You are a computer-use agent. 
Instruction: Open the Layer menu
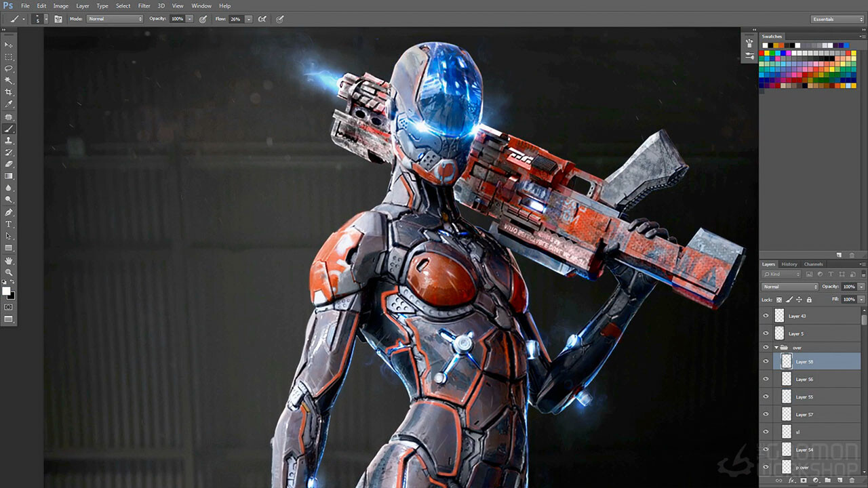[83, 6]
